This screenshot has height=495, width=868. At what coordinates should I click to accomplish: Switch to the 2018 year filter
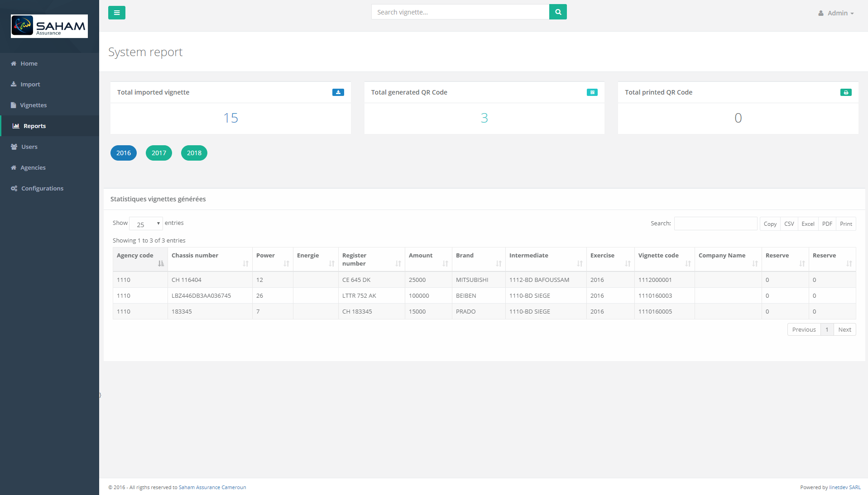[194, 153]
